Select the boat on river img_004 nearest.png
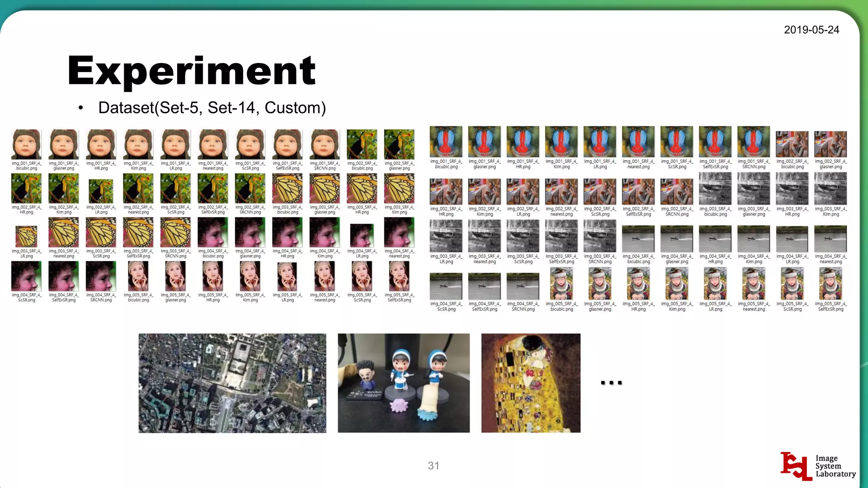Image resolution: width=868 pixels, height=488 pixels. coord(831,239)
